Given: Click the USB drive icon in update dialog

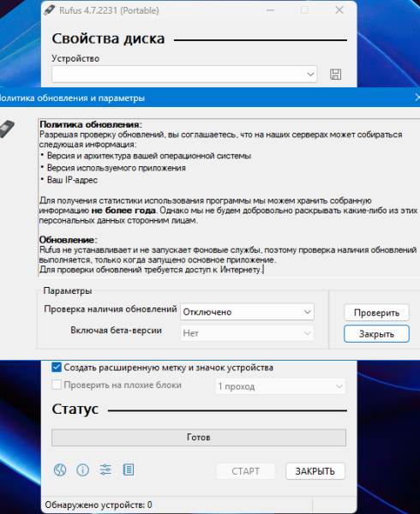Looking at the screenshot, I should (7, 128).
